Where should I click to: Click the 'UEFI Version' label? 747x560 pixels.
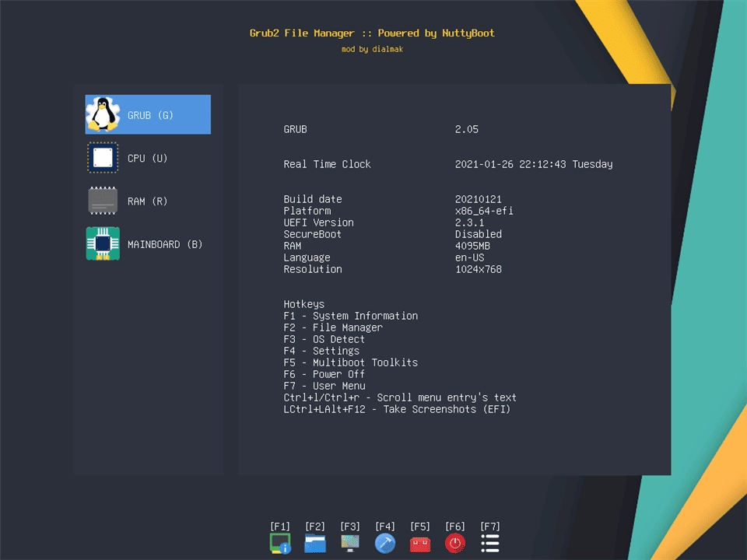318,222
